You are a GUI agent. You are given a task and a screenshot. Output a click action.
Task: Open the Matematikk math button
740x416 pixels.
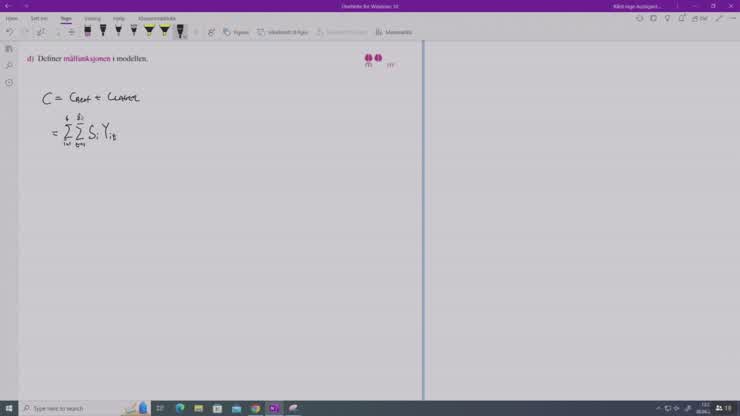[x=393, y=32]
